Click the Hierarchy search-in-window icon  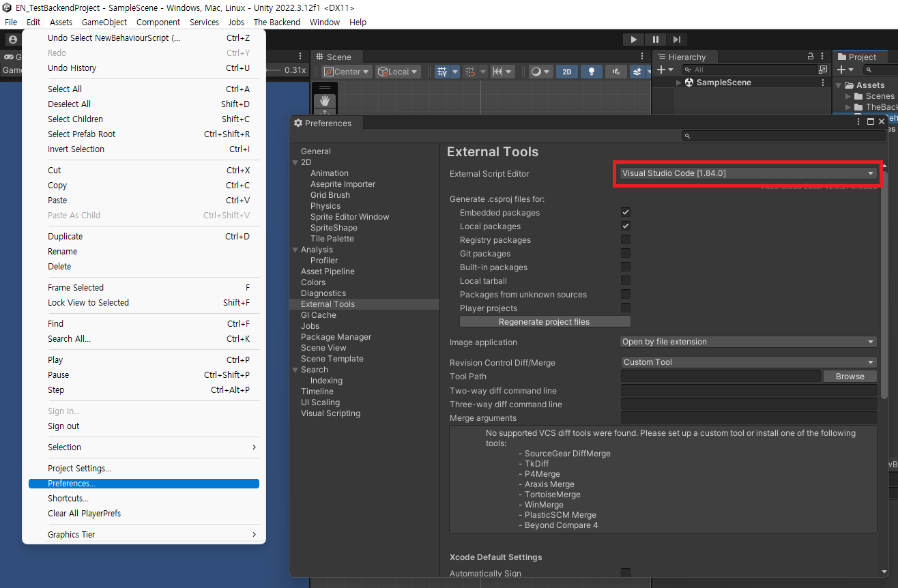(823, 70)
